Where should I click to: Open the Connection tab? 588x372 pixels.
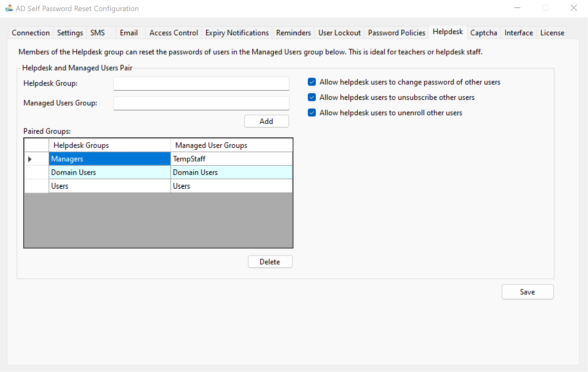click(x=30, y=33)
